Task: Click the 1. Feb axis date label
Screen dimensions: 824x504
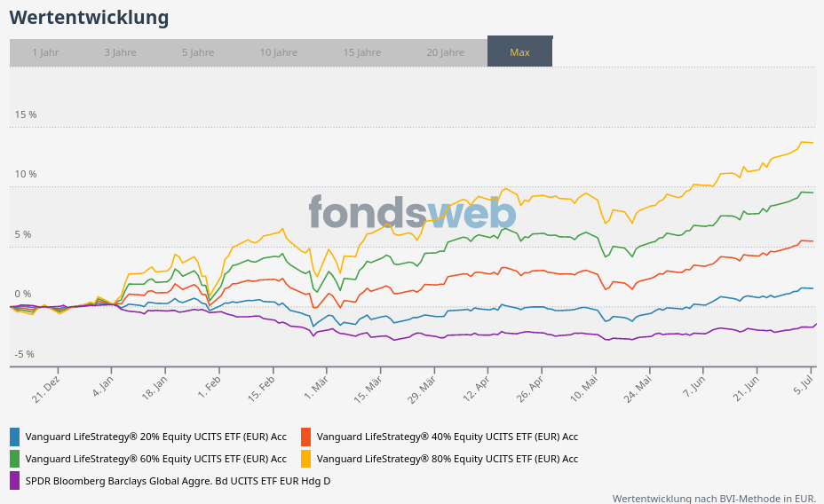Action: click(x=210, y=386)
